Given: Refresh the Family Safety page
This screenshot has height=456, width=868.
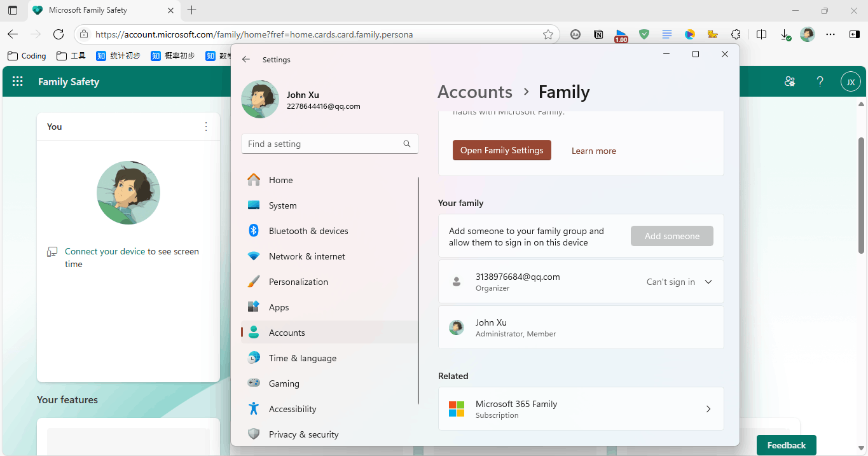Looking at the screenshot, I should pos(59,34).
